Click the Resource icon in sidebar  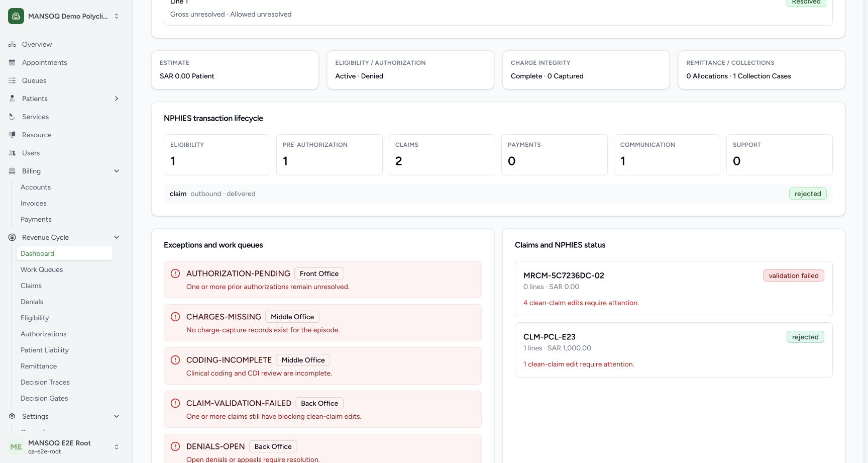pos(12,135)
